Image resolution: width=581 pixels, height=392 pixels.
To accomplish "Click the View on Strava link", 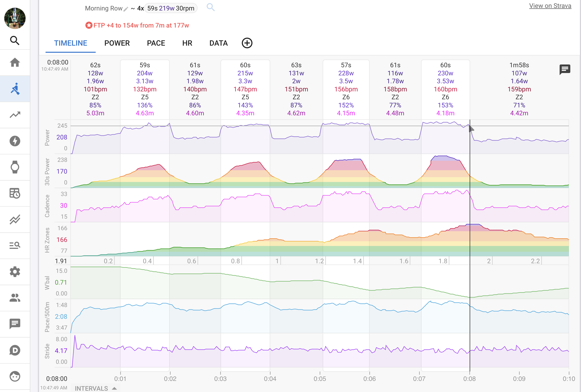I will 550,6.
